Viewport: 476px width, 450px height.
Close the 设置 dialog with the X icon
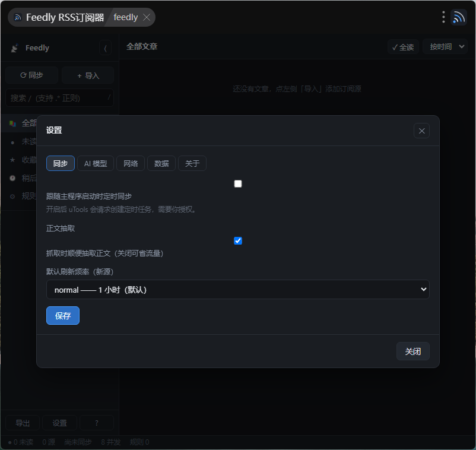click(421, 131)
